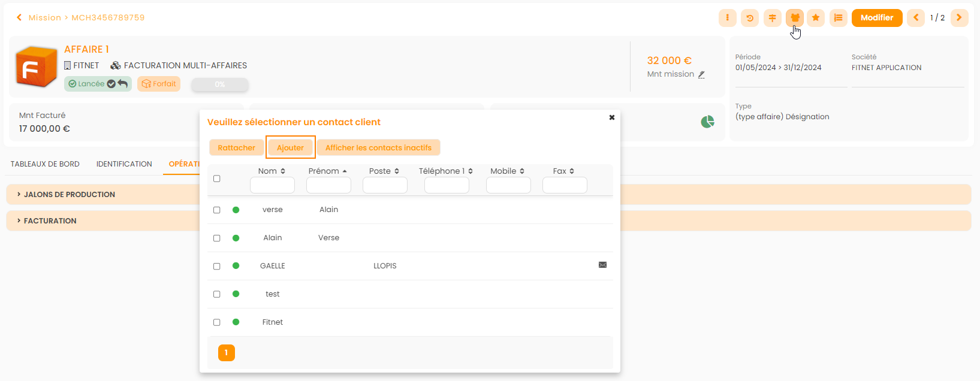Viewport: 980px width, 381px height.
Task: Click the 0% progress bar
Action: pyautogui.click(x=219, y=85)
